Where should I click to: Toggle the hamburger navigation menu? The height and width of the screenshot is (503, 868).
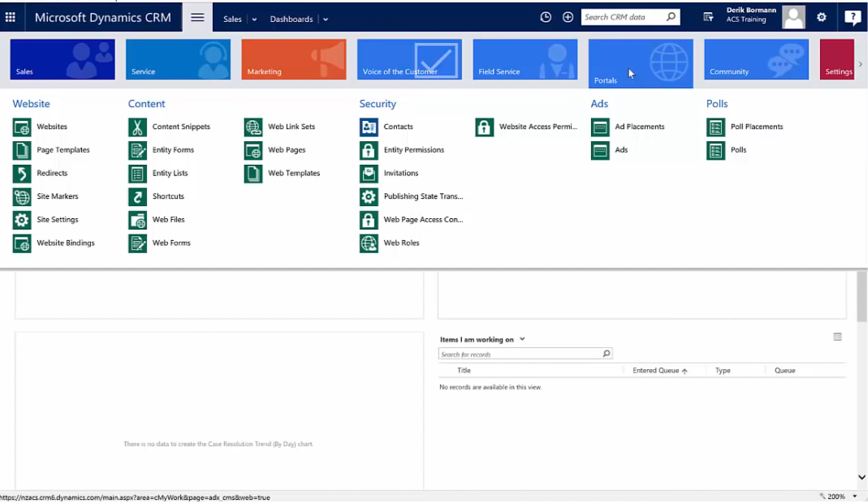point(197,18)
